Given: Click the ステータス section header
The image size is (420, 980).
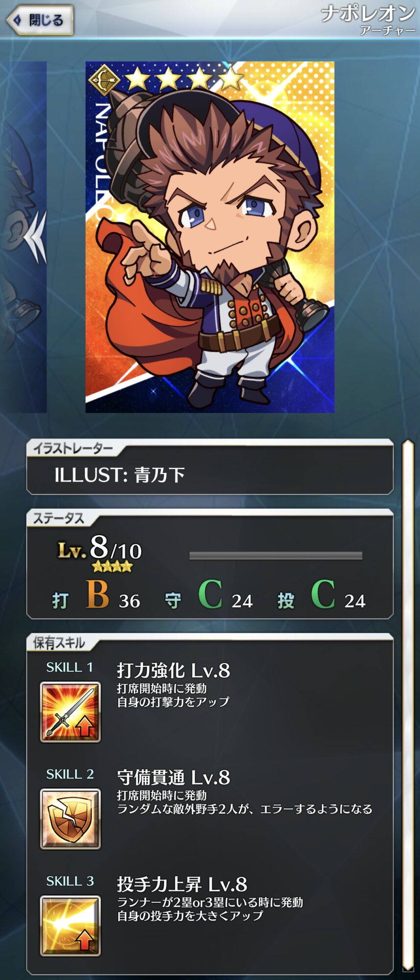Looking at the screenshot, I should 58,518.
